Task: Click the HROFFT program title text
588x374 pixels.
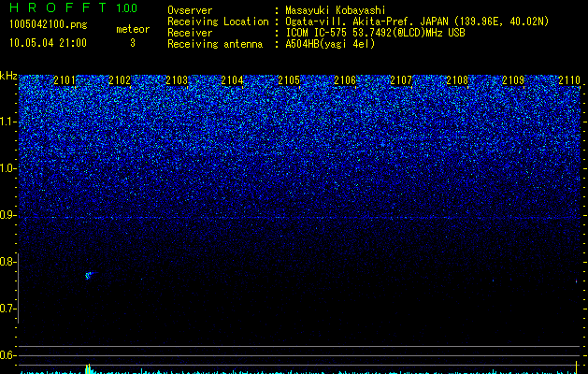Action: pos(58,7)
